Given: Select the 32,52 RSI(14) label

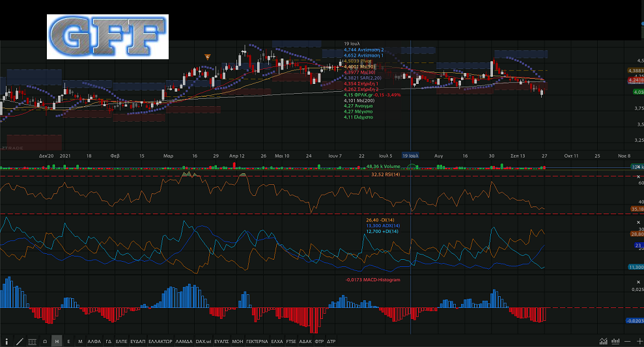Looking at the screenshot, I should pyautogui.click(x=385, y=174).
